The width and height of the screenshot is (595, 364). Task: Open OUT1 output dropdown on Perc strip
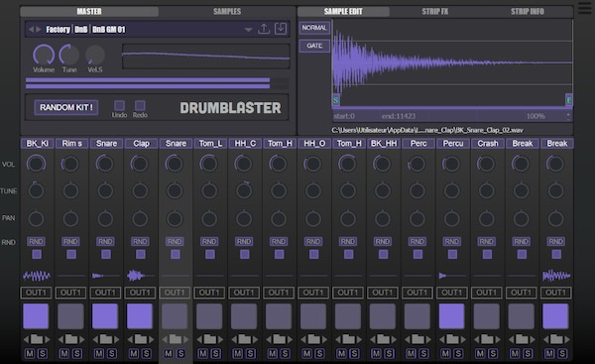417,293
